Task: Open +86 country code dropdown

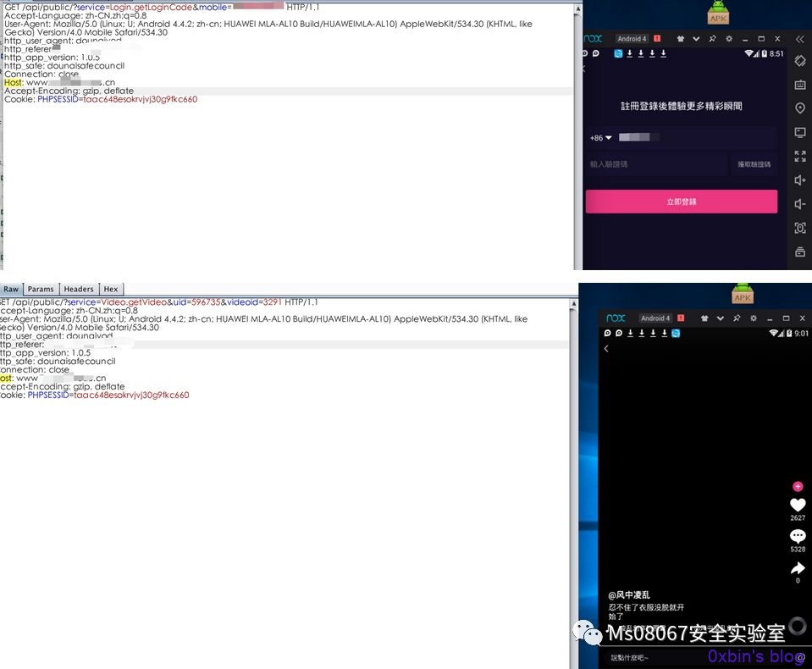Action: click(600, 138)
